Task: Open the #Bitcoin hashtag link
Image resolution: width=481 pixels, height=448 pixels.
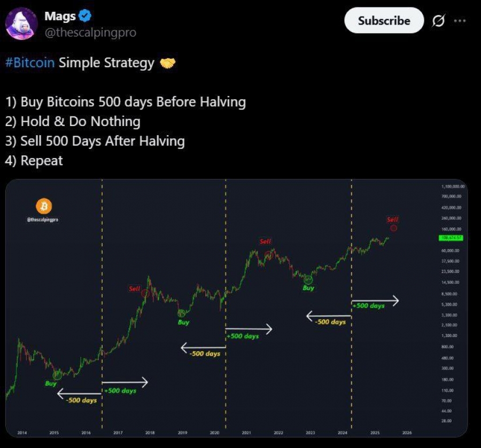Action: click(30, 62)
